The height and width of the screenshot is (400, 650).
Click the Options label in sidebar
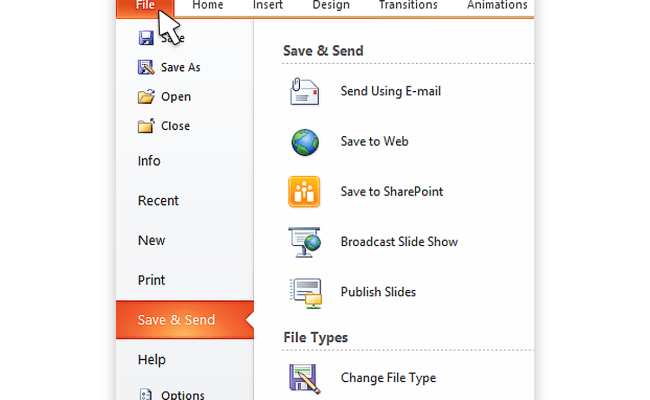tap(183, 395)
